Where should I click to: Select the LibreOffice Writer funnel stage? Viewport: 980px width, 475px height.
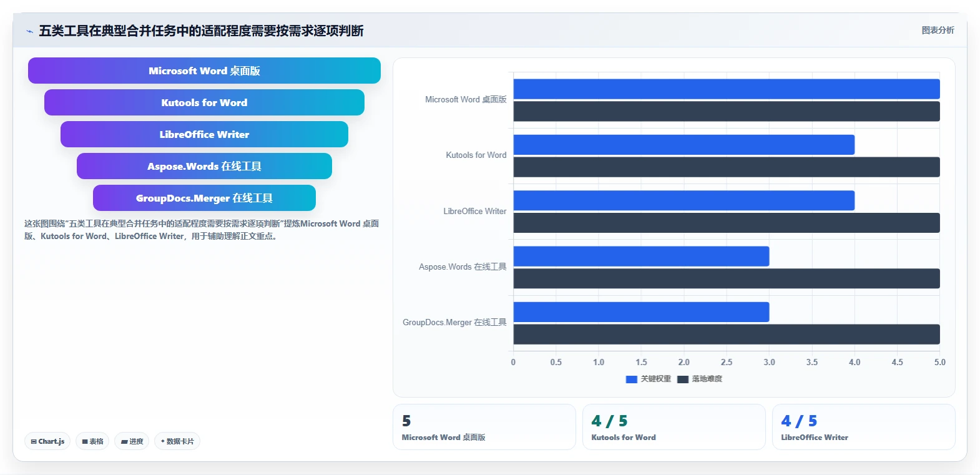[x=204, y=134]
